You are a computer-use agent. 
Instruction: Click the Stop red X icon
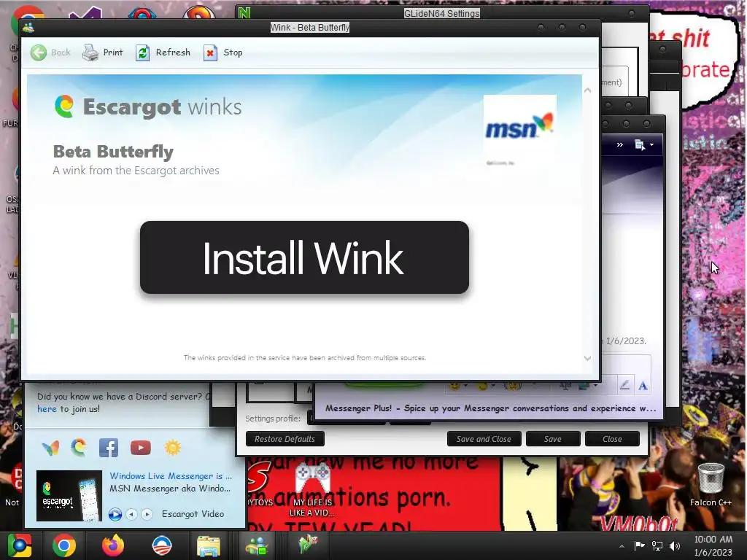coord(210,52)
